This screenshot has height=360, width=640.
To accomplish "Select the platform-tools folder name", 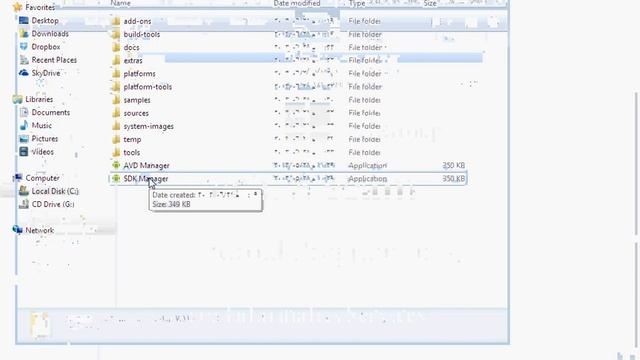I will pos(148,87).
